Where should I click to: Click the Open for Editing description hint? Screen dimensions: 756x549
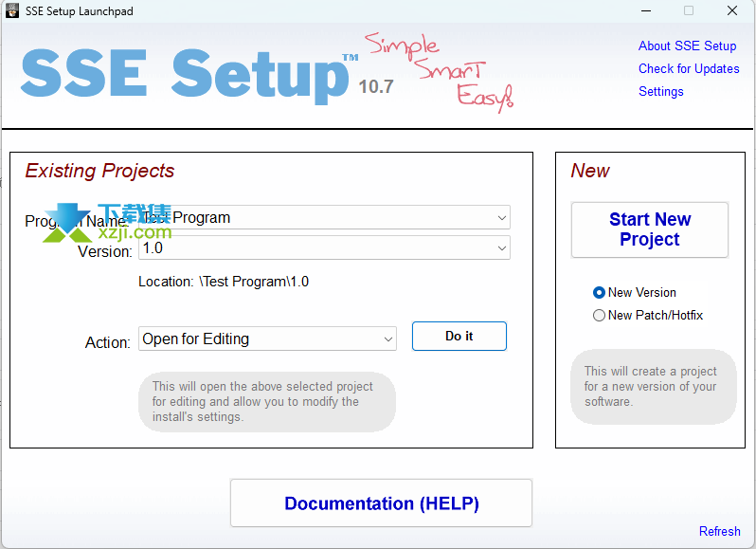[x=266, y=401]
